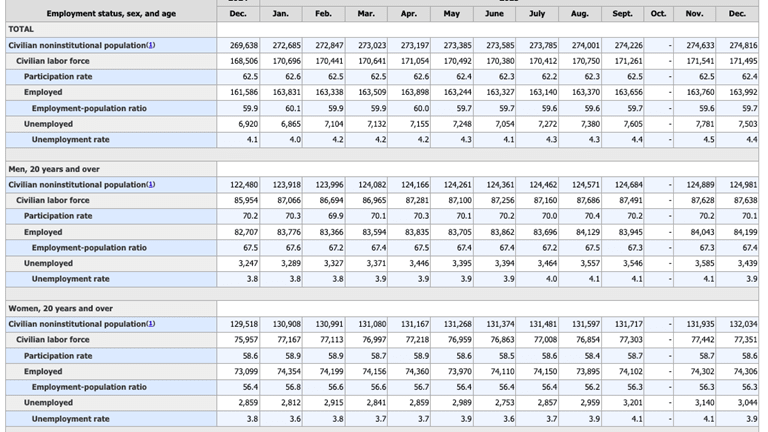Click the cell with value 161,586

point(238,93)
